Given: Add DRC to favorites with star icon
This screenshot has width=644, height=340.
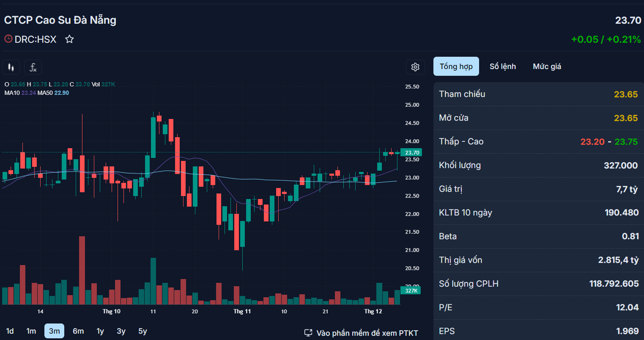Looking at the screenshot, I should click(x=69, y=39).
